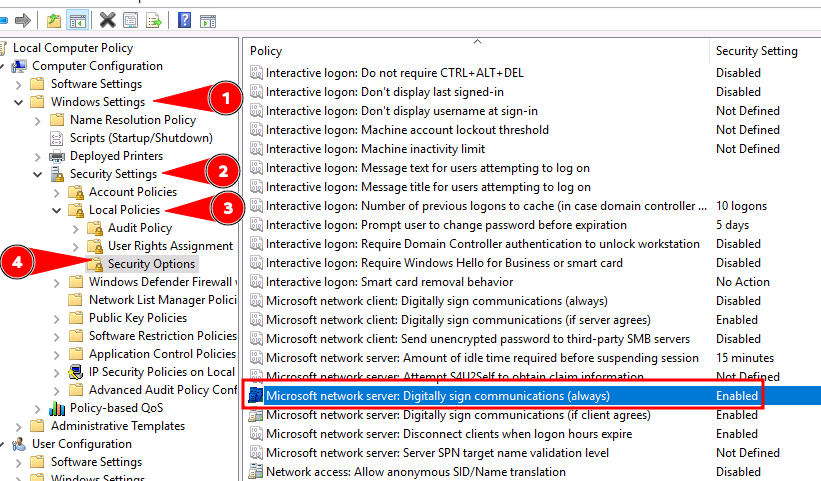Screen dimensions: 821x481
Task: Select Microsoft network server: Digitally sign communications (always)
Action: [x=438, y=396]
